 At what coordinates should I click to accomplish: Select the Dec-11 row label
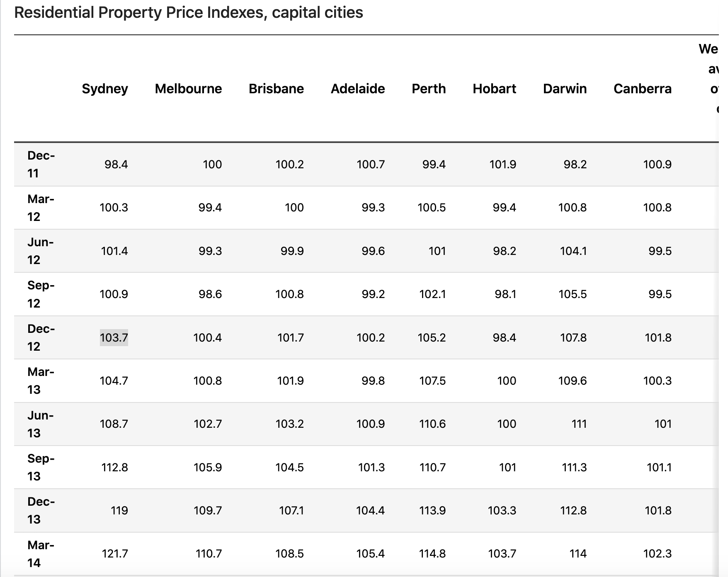coord(41,164)
